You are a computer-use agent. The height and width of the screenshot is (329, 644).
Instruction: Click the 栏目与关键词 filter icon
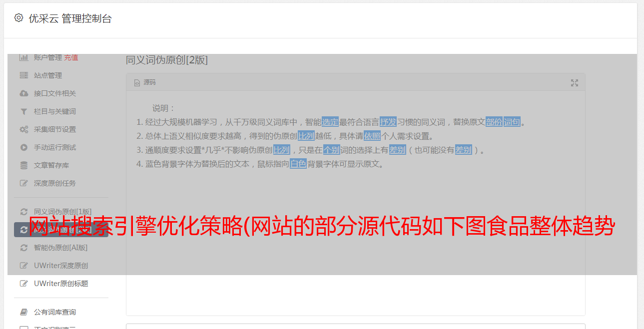(x=24, y=111)
